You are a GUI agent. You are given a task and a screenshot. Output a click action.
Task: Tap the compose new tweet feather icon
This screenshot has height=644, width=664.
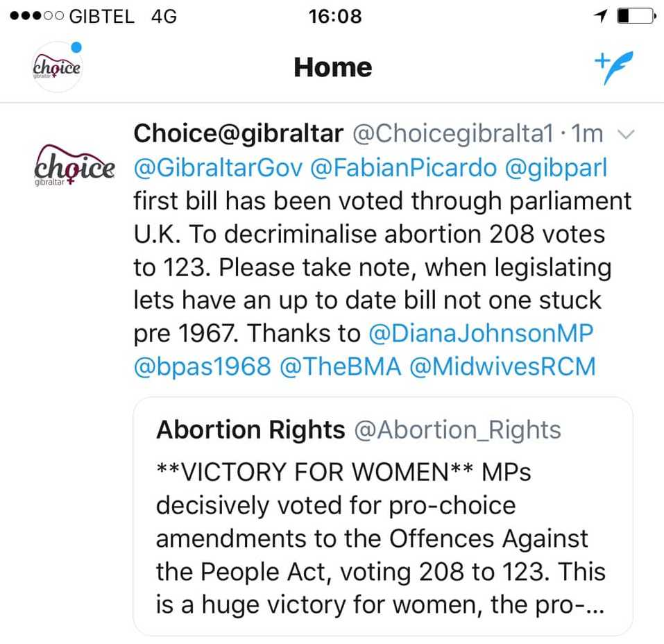click(x=615, y=67)
